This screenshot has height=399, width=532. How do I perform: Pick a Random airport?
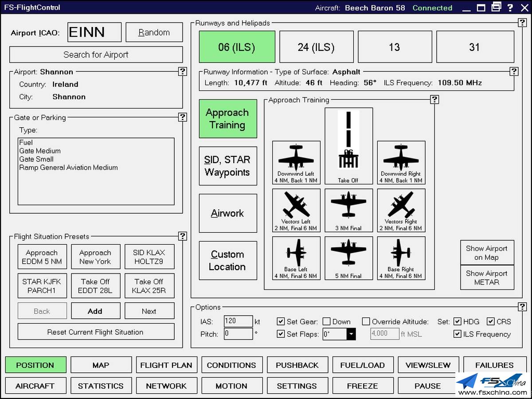click(x=154, y=32)
